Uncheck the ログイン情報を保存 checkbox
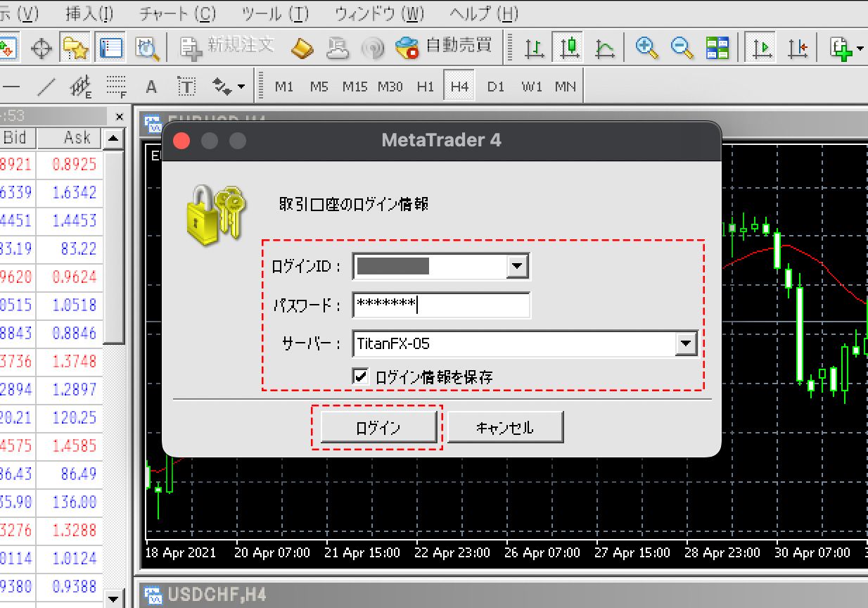868x608 pixels. [x=361, y=376]
